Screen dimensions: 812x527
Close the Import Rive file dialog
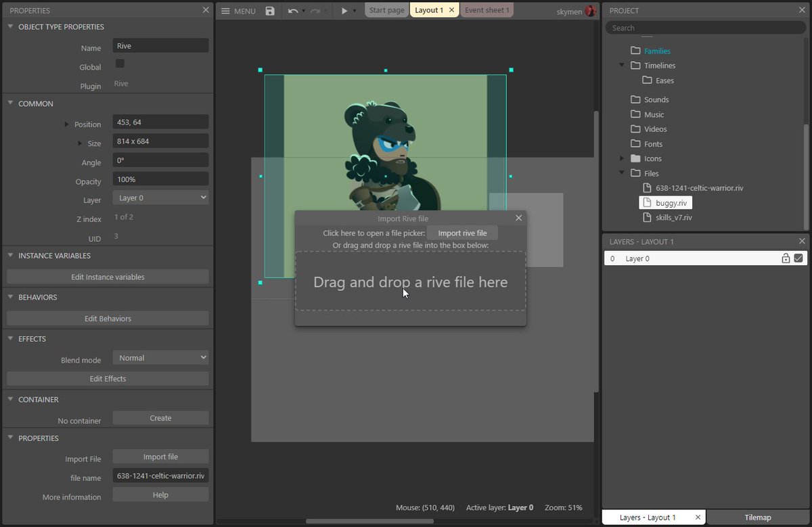pyautogui.click(x=518, y=218)
